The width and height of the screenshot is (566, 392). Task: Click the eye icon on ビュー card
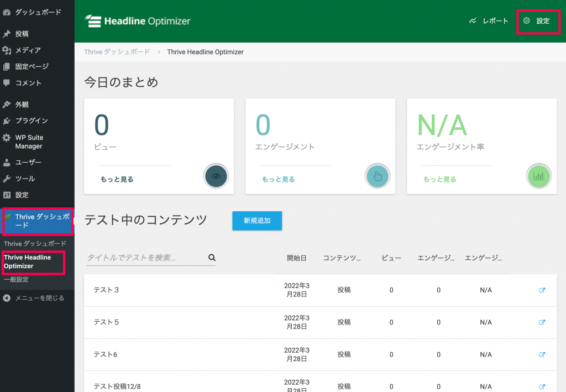coord(216,176)
